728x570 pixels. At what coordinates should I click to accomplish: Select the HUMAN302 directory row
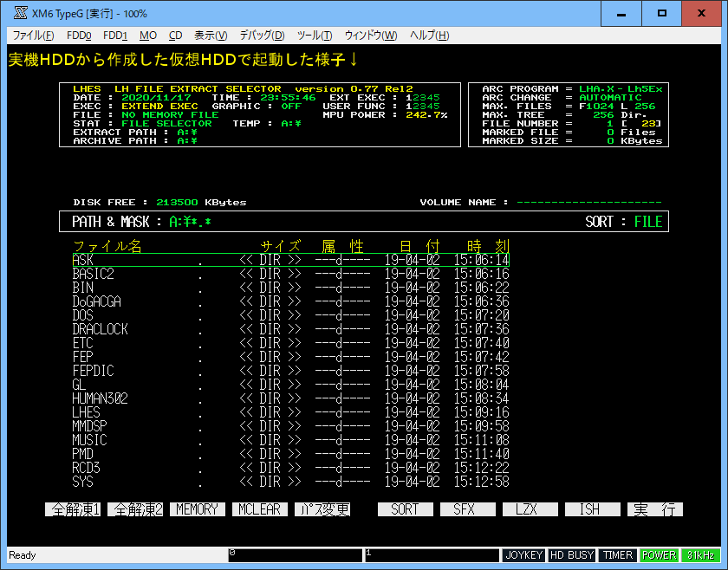coord(290,398)
